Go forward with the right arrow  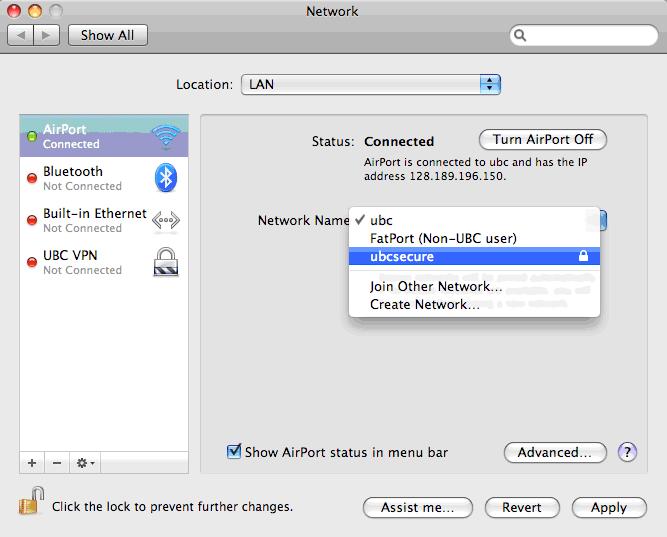pyautogui.click(x=46, y=35)
